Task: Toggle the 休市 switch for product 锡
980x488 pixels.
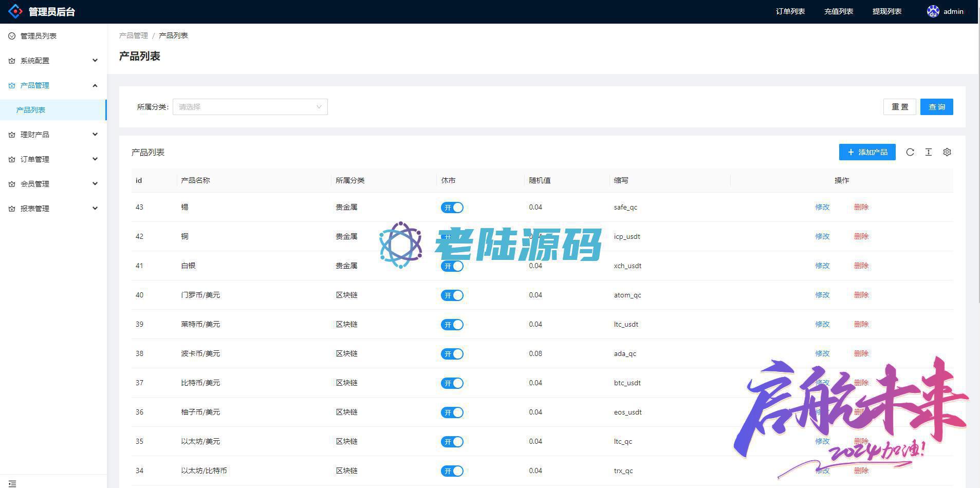Action: point(452,208)
